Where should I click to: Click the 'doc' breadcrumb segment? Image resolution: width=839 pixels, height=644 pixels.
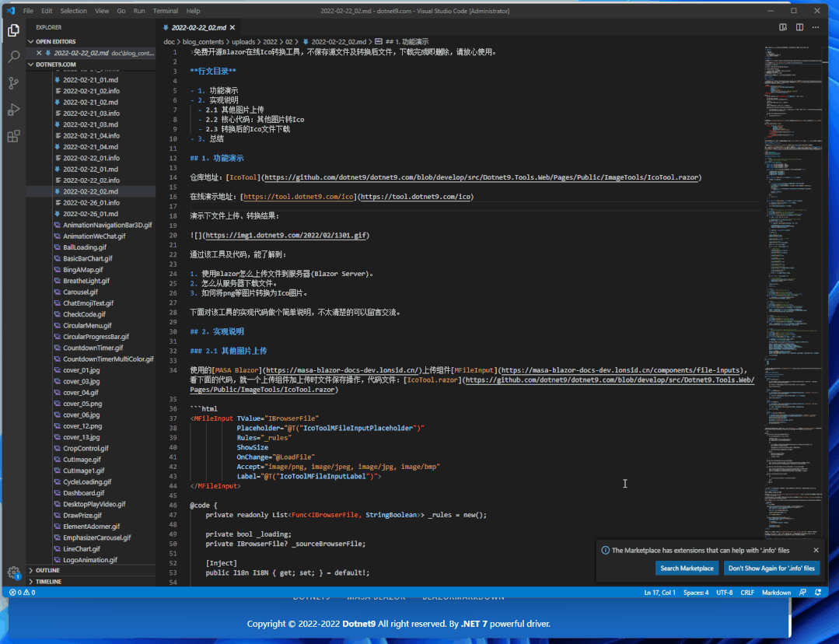click(x=169, y=42)
